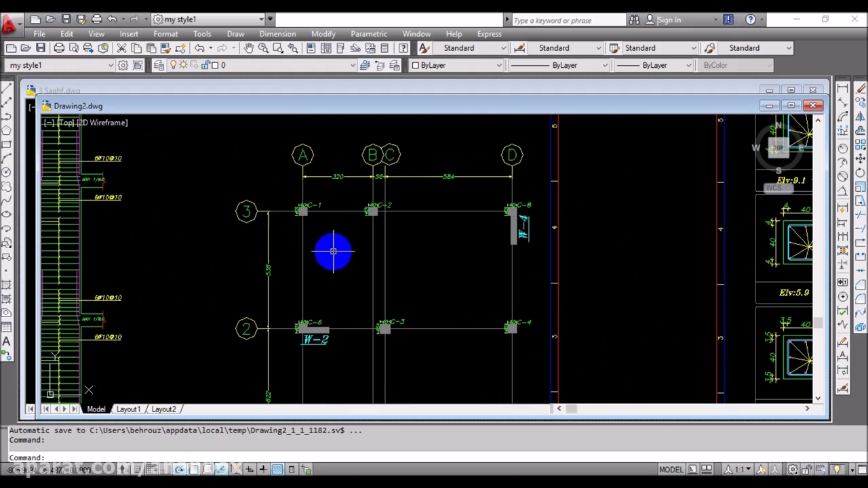The width and height of the screenshot is (868, 488).
Task: Open Draw menu
Action: [235, 34]
